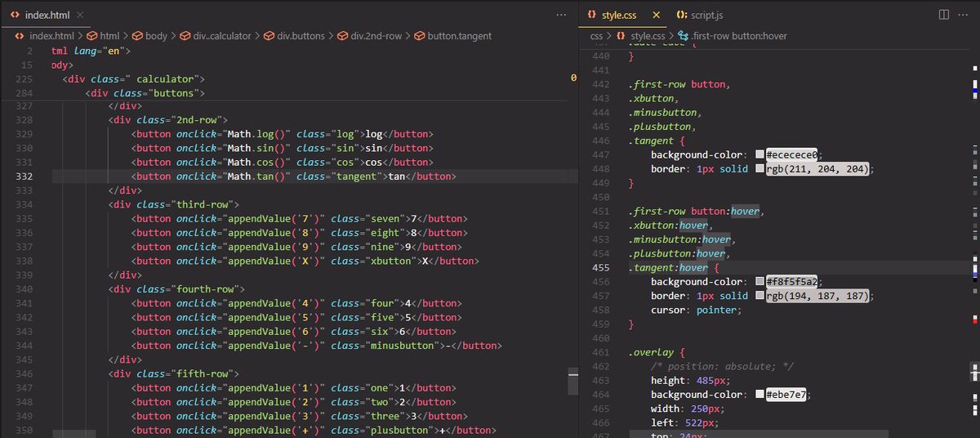The height and width of the screenshot is (438, 980).
Task: Click braces icon beside style.css breadcrumb
Action: click(621, 36)
